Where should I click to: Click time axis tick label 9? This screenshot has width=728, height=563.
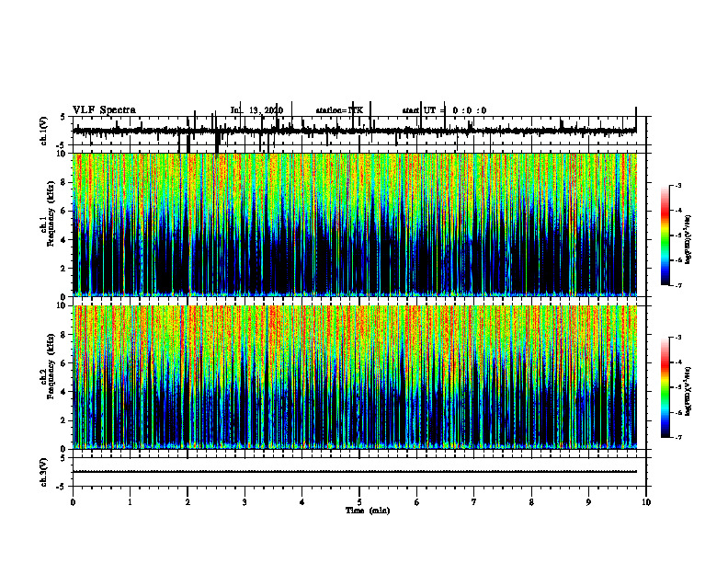click(x=588, y=502)
